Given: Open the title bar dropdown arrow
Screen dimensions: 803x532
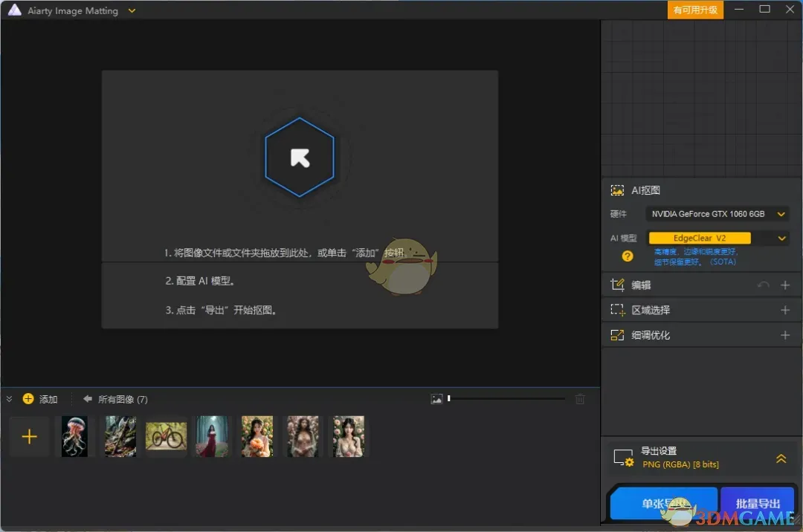Looking at the screenshot, I should pos(132,11).
